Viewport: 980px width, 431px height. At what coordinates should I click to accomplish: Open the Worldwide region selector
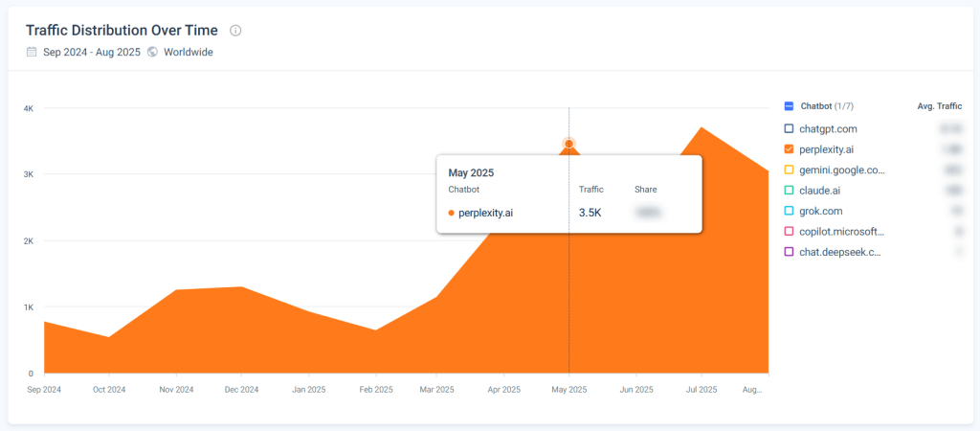(187, 52)
